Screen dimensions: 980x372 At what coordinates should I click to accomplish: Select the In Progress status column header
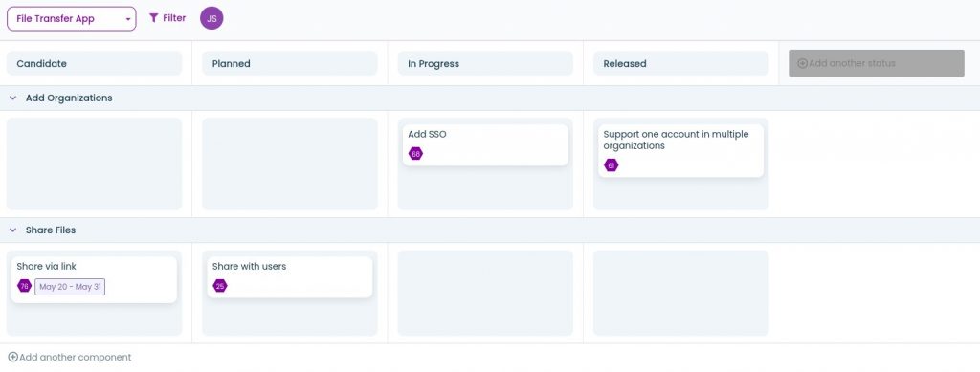pyautogui.click(x=485, y=64)
